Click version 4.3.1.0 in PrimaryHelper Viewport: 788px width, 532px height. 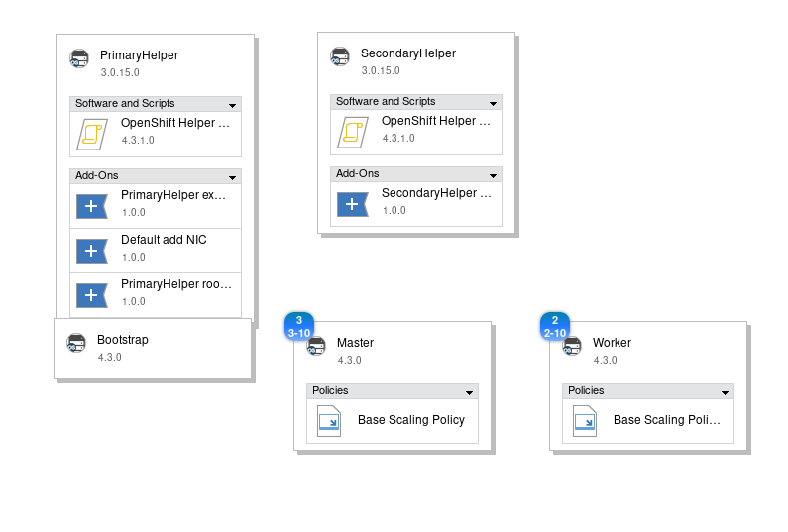pyautogui.click(x=138, y=140)
